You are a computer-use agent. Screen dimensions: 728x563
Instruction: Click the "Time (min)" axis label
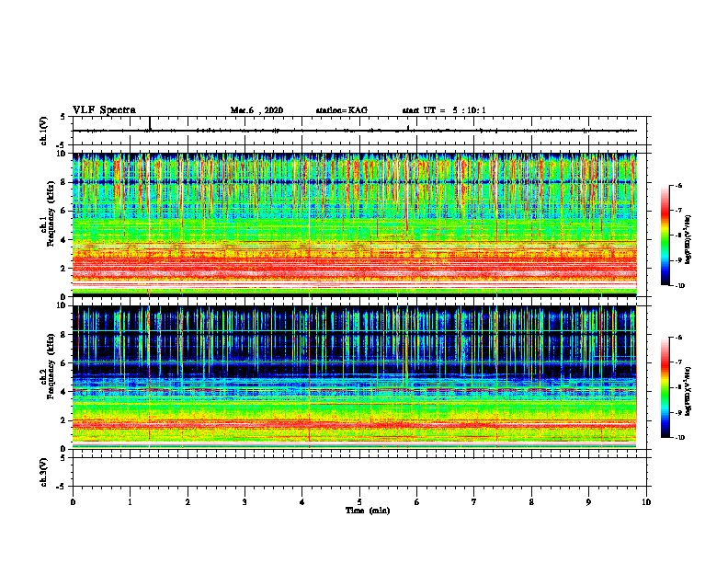tap(368, 511)
